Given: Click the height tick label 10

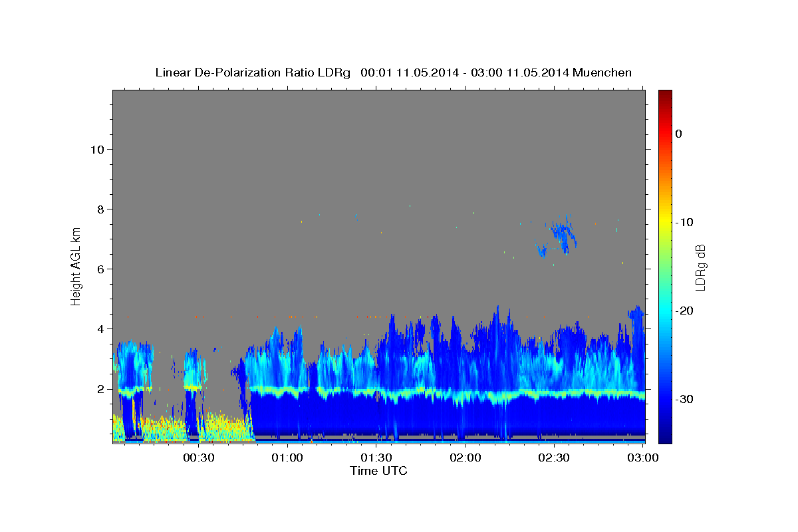Looking at the screenshot, I should click(96, 149).
